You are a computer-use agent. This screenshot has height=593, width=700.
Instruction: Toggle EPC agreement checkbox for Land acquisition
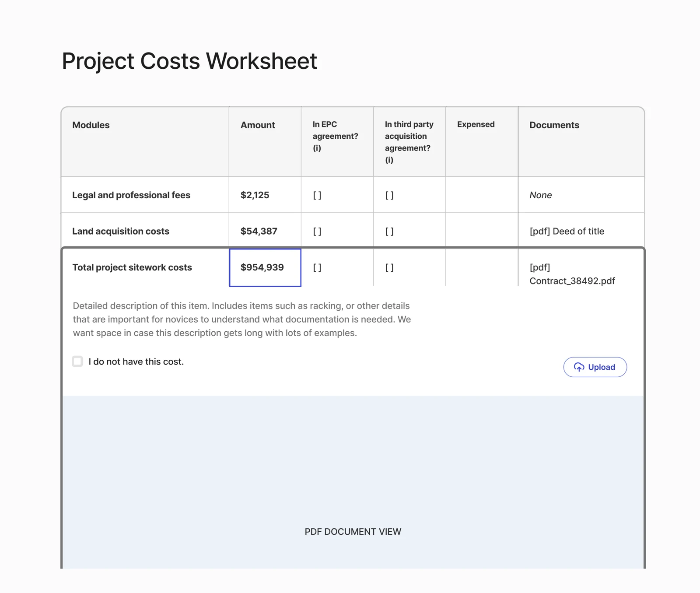317,231
